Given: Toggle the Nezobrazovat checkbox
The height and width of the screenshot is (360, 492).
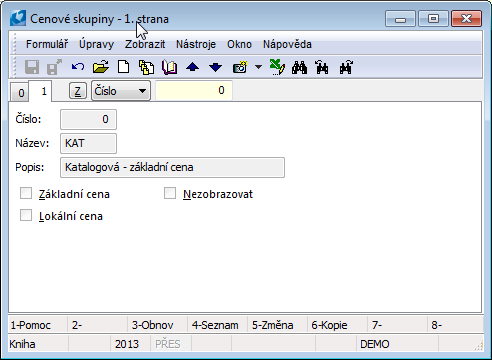Looking at the screenshot, I should [170, 193].
